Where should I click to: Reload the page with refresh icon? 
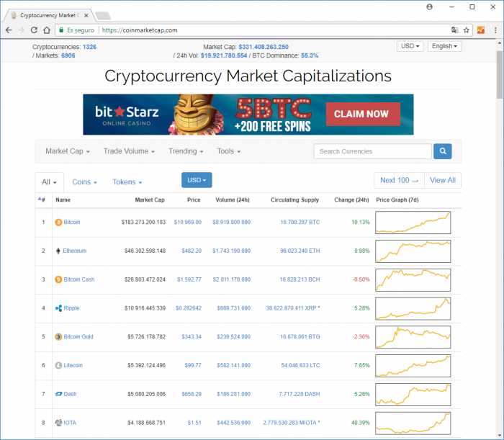click(34, 30)
